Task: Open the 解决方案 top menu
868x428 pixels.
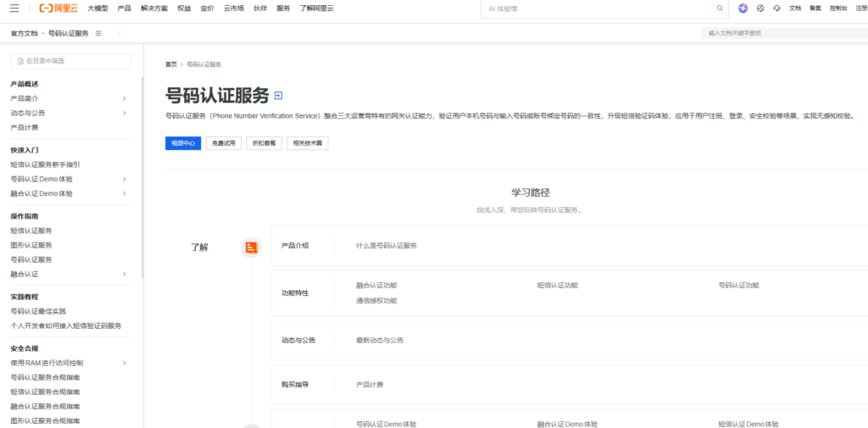Action: (x=154, y=8)
